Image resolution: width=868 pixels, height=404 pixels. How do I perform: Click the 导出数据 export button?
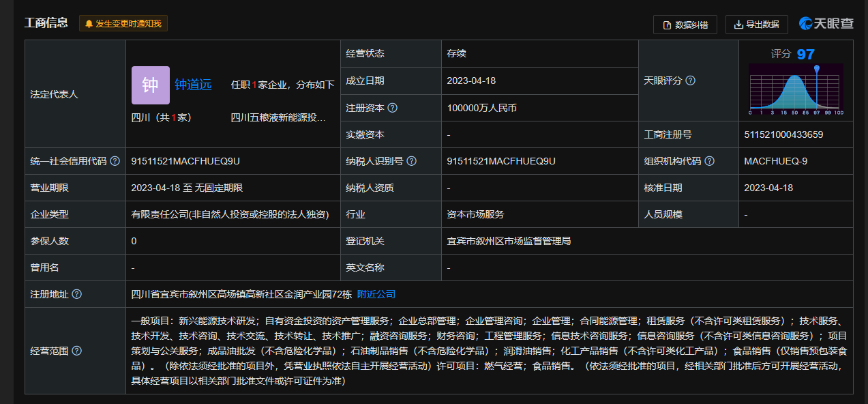coord(756,25)
